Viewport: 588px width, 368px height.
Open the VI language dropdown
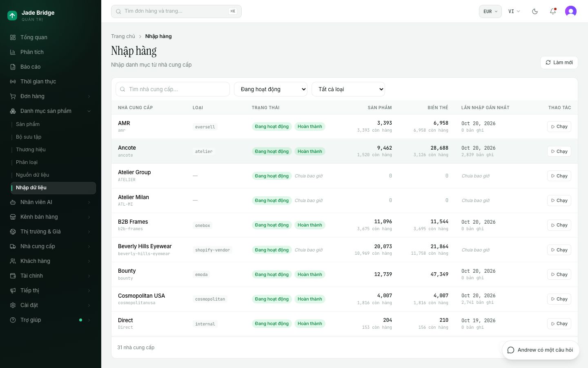(514, 11)
